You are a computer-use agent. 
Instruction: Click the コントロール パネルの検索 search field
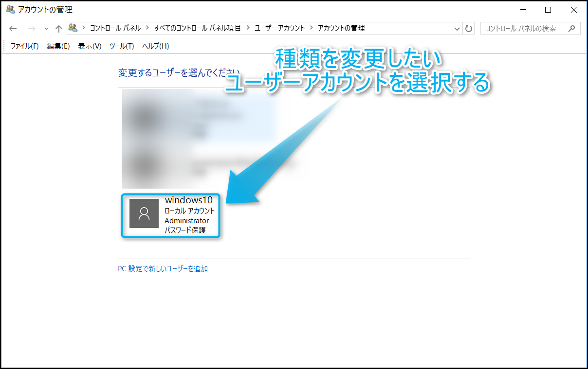pos(523,28)
